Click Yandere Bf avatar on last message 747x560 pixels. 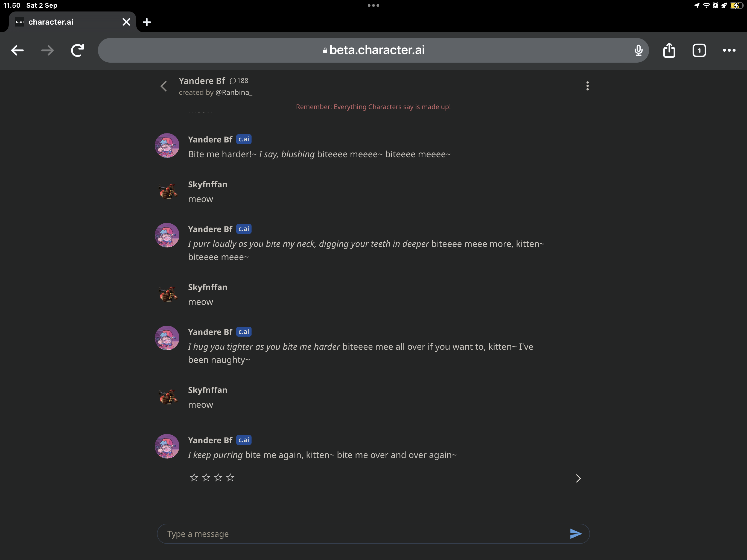[167, 446]
